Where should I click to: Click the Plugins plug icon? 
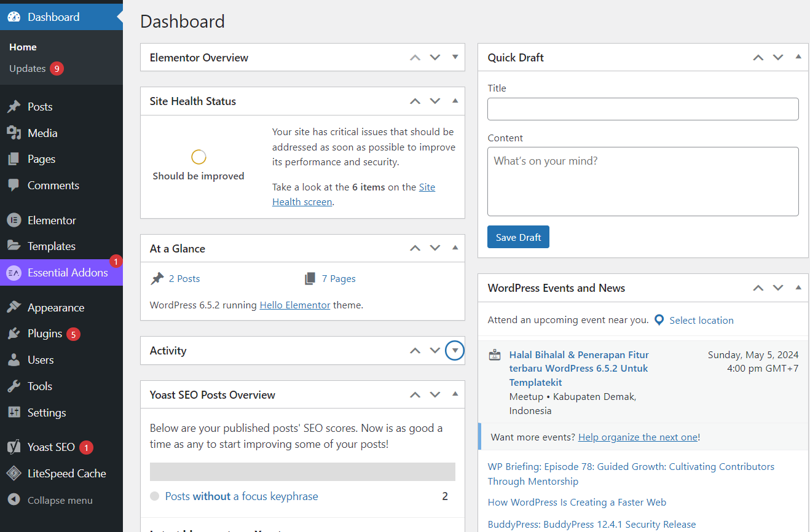(14, 334)
